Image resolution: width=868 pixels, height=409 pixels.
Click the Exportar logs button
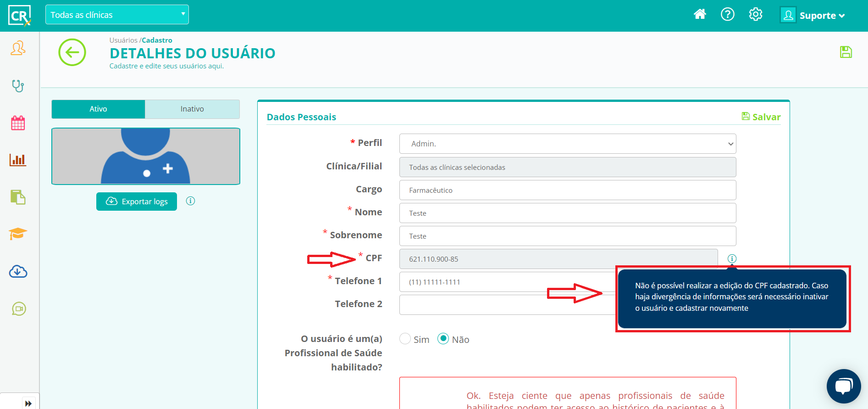137,202
